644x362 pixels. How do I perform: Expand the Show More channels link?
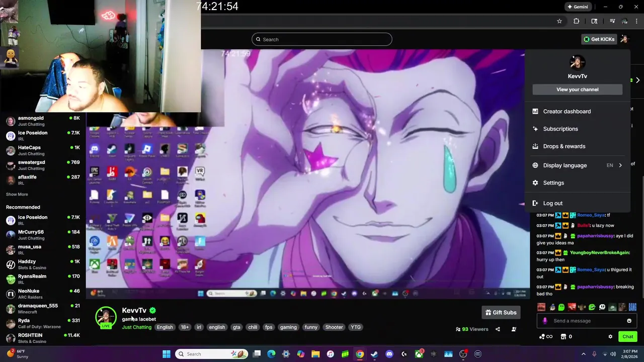(17, 194)
